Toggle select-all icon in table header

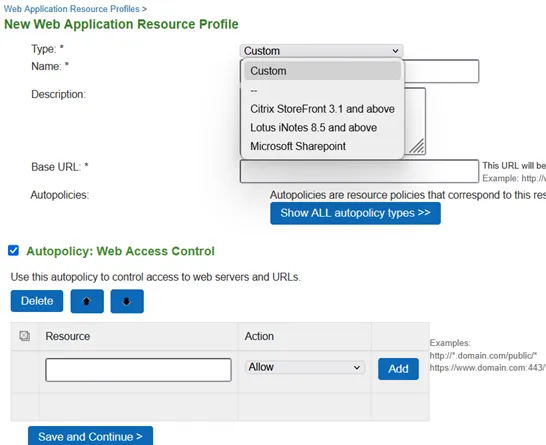click(x=24, y=336)
